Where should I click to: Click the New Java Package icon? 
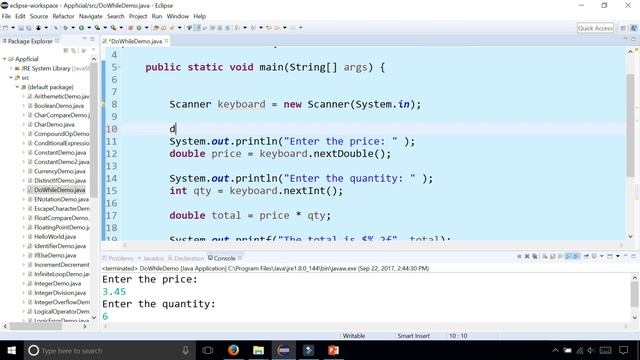(x=130, y=28)
